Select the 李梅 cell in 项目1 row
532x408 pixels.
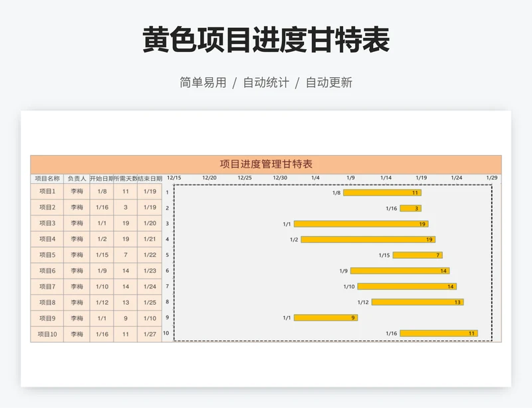pyautogui.click(x=76, y=191)
